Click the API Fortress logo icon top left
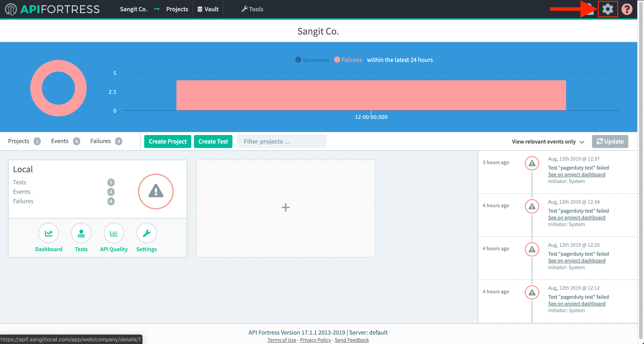 click(x=9, y=9)
